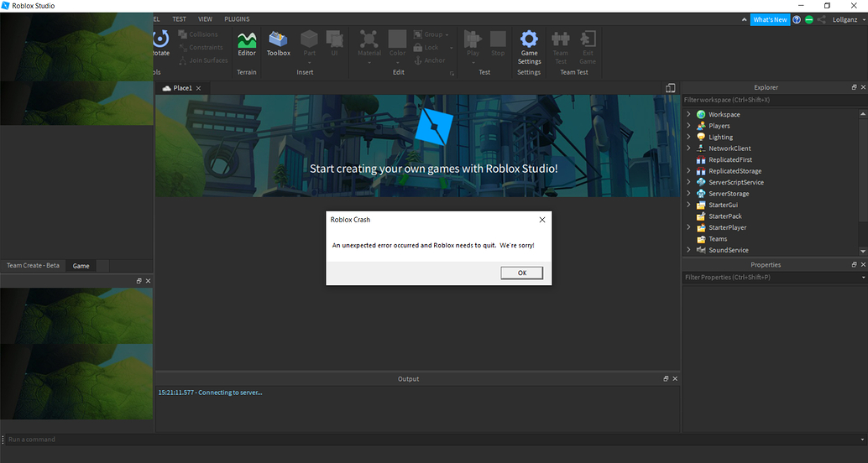Image resolution: width=868 pixels, height=463 pixels.
Task: Click the Group button
Action: click(x=431, y=34)
